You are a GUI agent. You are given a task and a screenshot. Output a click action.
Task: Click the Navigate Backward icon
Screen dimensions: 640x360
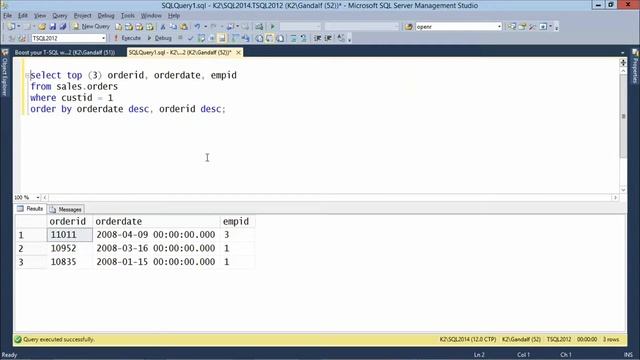point(230,27)
